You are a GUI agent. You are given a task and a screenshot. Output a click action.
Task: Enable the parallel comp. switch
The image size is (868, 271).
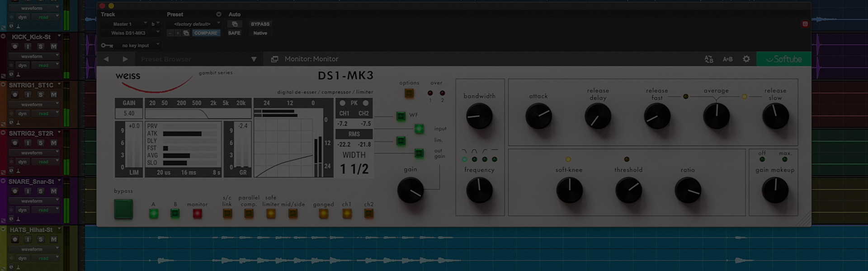tap(249, 214)
